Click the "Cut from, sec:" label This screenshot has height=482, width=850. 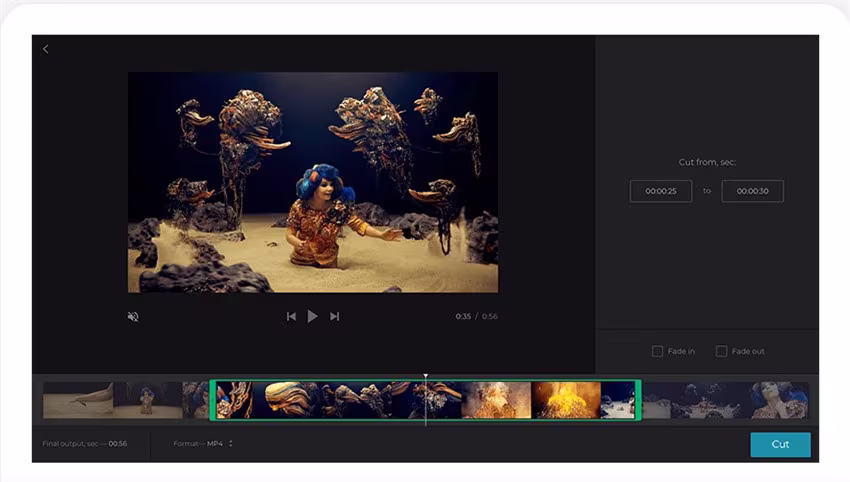click(x=707, y=162)
